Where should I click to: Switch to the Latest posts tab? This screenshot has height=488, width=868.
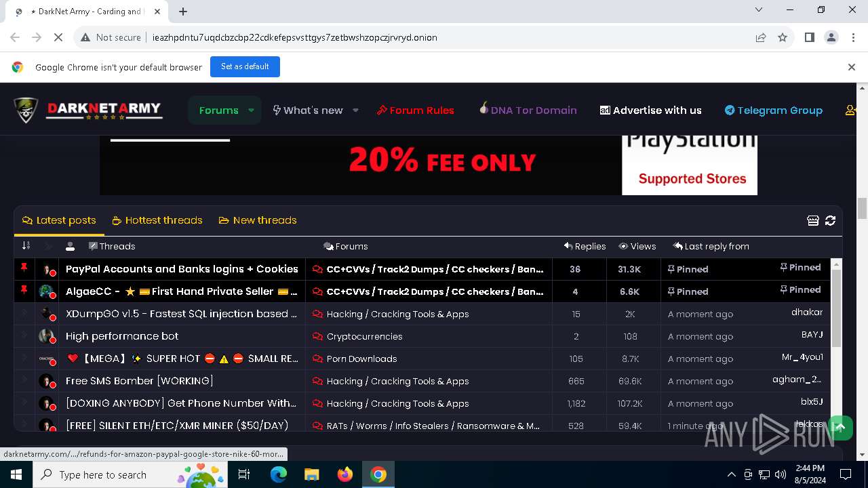tap(59, 220)
